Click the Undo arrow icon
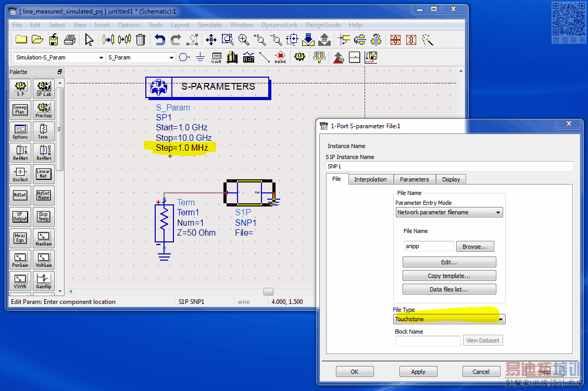 160,40
